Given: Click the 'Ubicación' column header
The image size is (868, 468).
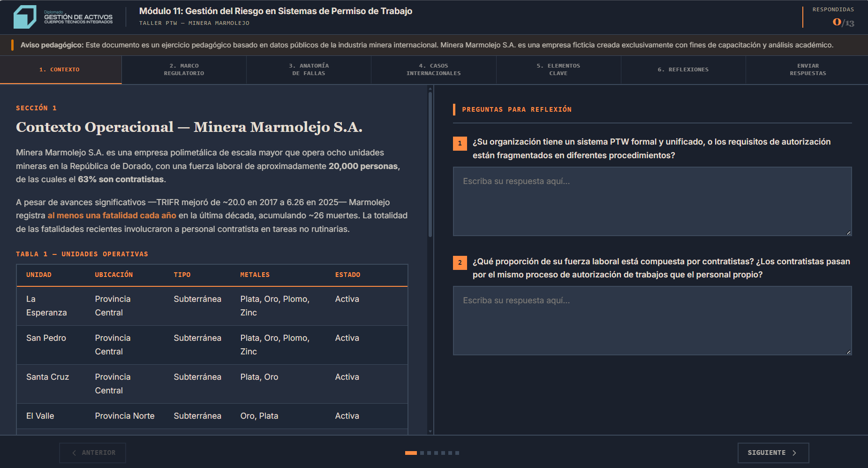Looking at the screenshot, I should [114, 275].
